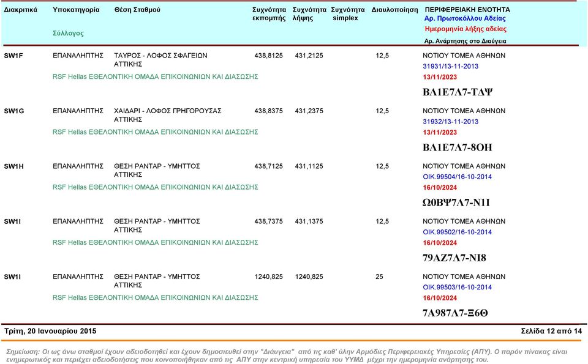Click license protocol ΟΙΚ.99503/16-10-2014

[457, 288]
